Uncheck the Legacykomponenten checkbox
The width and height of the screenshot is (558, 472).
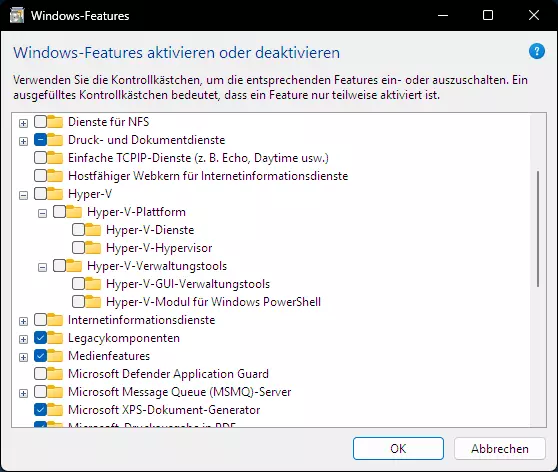click(x=40, y=337)
